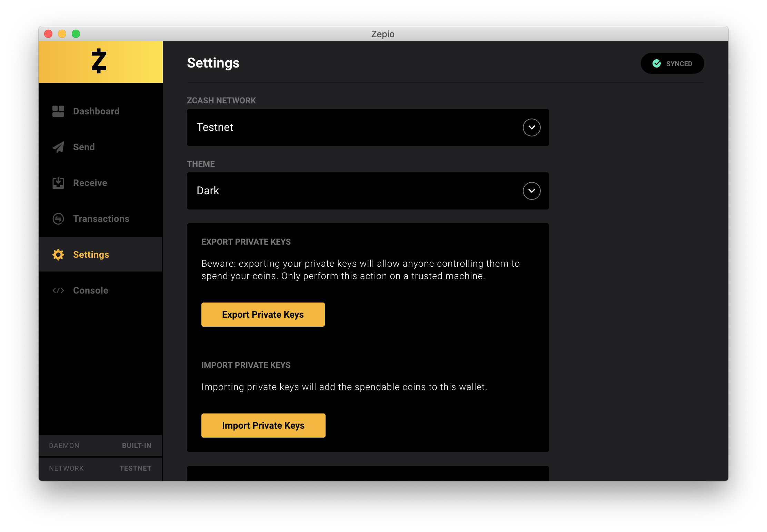Click the green synced checkmark icon

(x=657, y=63)
